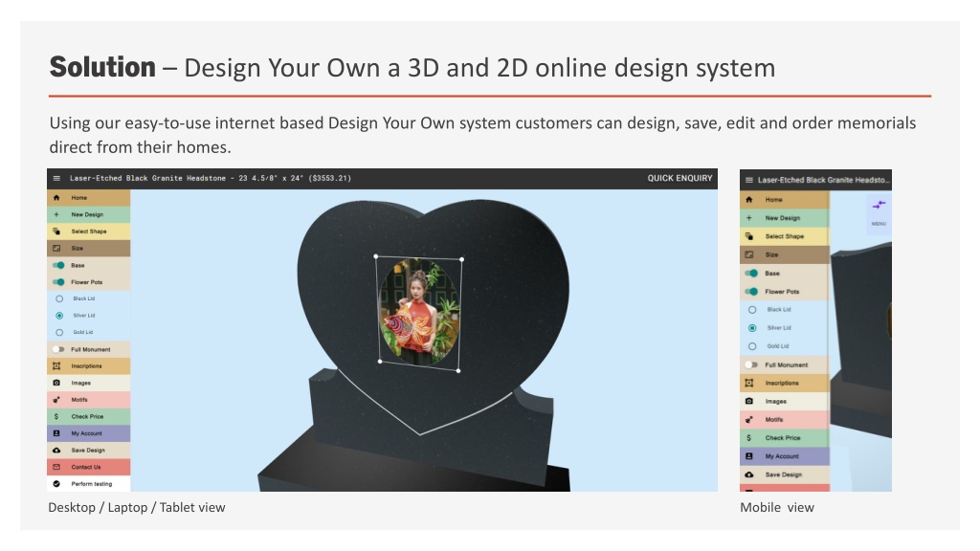Click the Check Price dollar icon in desktop sidebar
Image resolution: width=980 pixels, height=551 pixels.
tap(56, 417)
